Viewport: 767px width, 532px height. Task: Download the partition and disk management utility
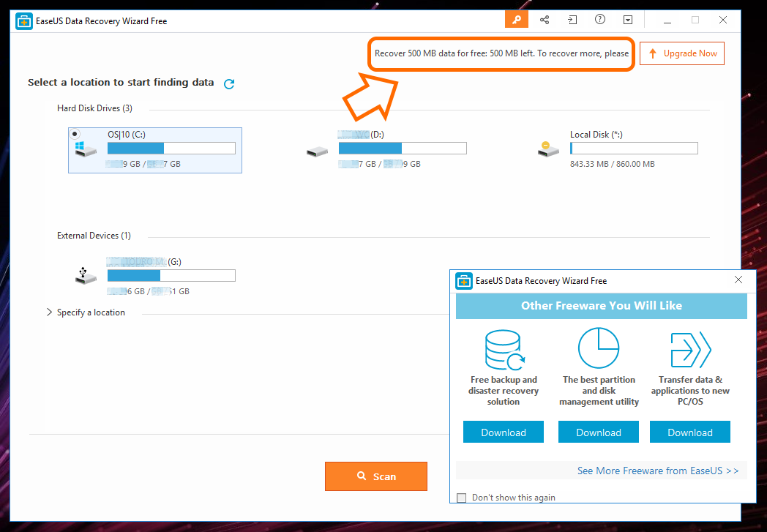click(598, 432)
